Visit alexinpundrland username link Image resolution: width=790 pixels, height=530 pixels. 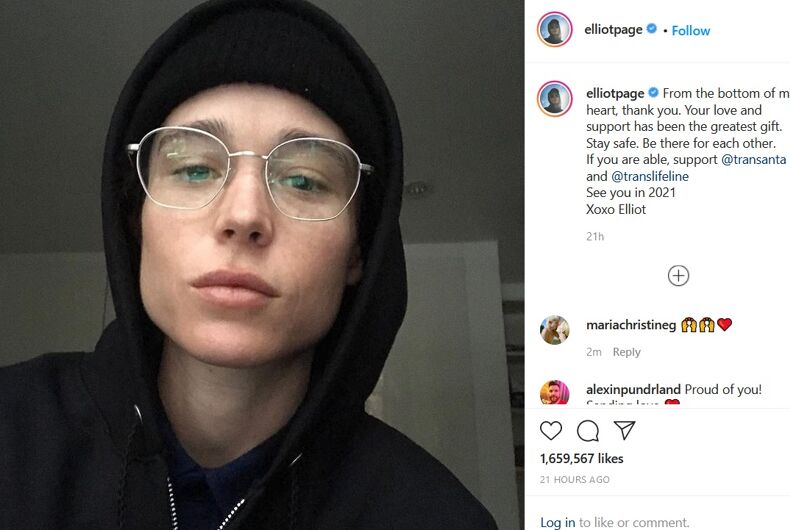tap(633, 389)
